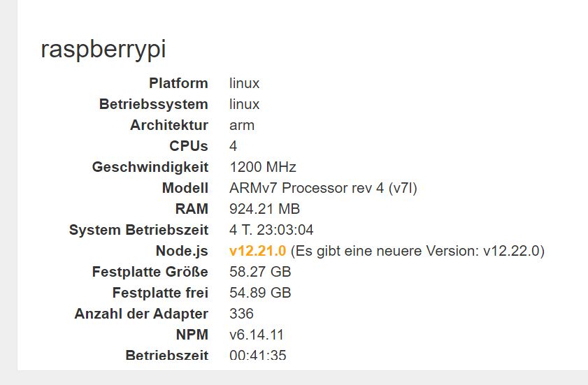
Task: Click the raspberrypi host heading
Action: point(103,50)
